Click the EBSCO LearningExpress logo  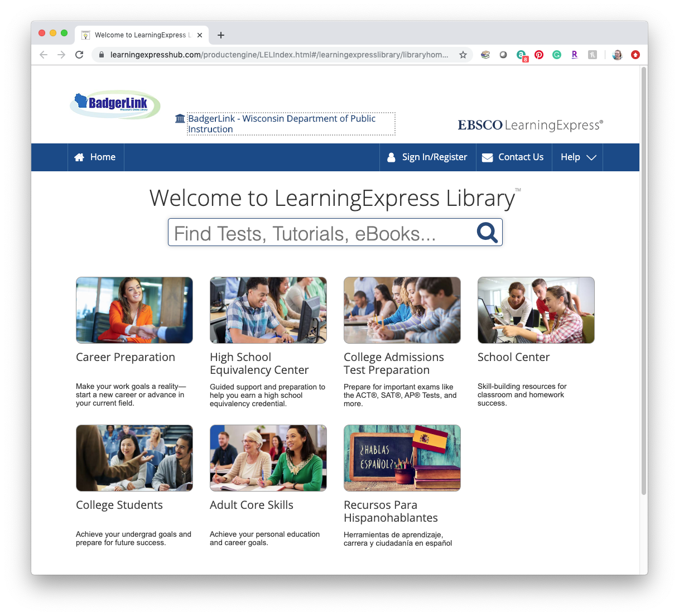531,125
